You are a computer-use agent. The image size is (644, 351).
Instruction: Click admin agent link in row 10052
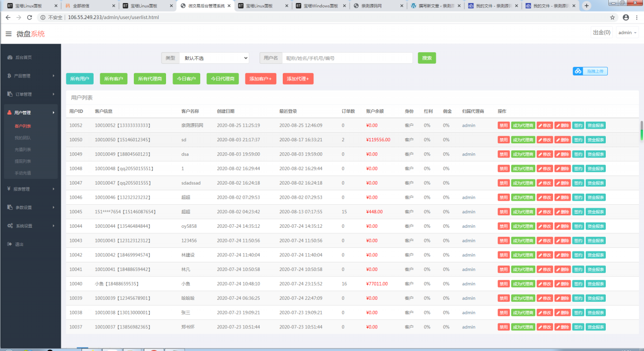pyautogui.click(x=468, y=126)
